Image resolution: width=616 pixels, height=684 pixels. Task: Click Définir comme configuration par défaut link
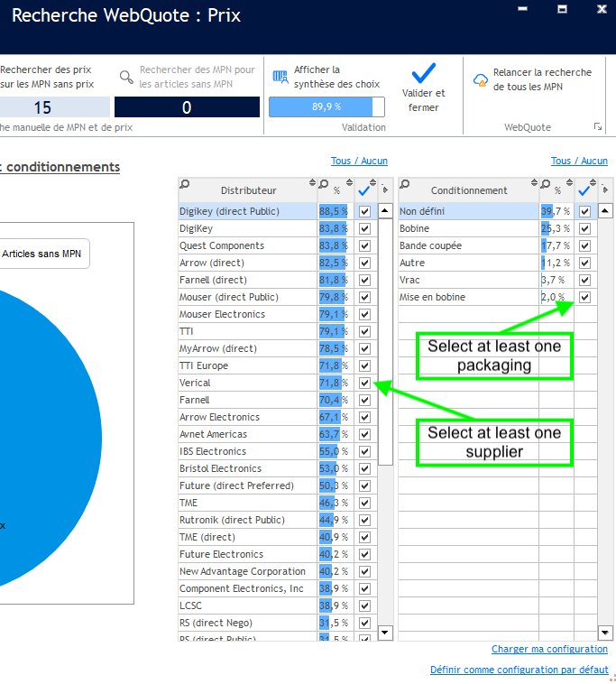point(519,670)
